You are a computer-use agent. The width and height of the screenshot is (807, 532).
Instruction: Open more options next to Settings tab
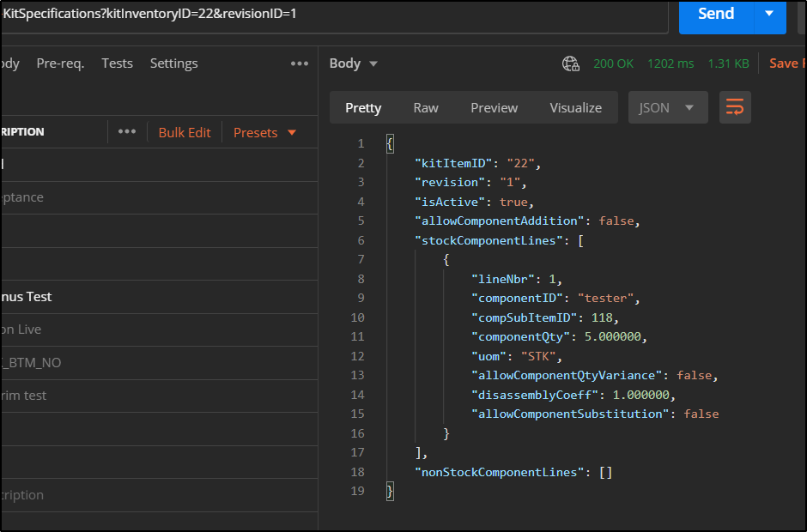299,63
